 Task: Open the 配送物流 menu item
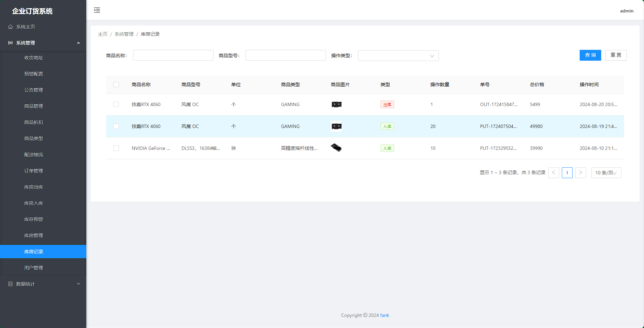[43, 155]
